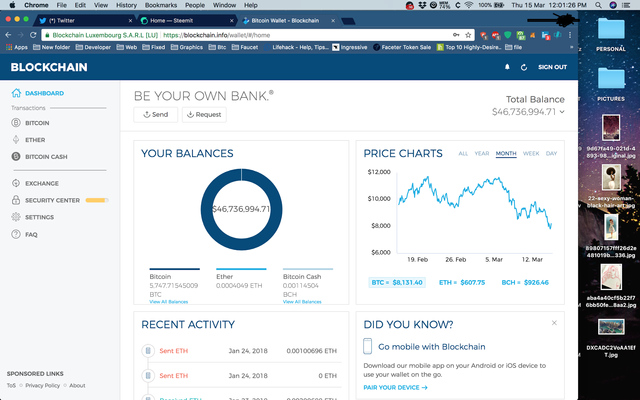Click the Sent ETH 0.00100696 transaction icon
This screenshot has height=400, width=640.
click(148, 351)
